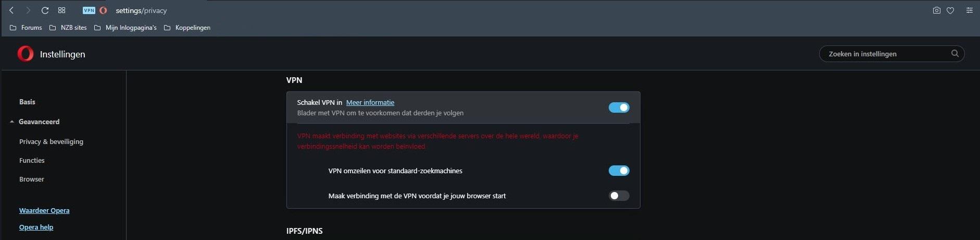Open the Mijn Inlogpagina's bookmarks folder
980x240 pixels.
(125, 28)
